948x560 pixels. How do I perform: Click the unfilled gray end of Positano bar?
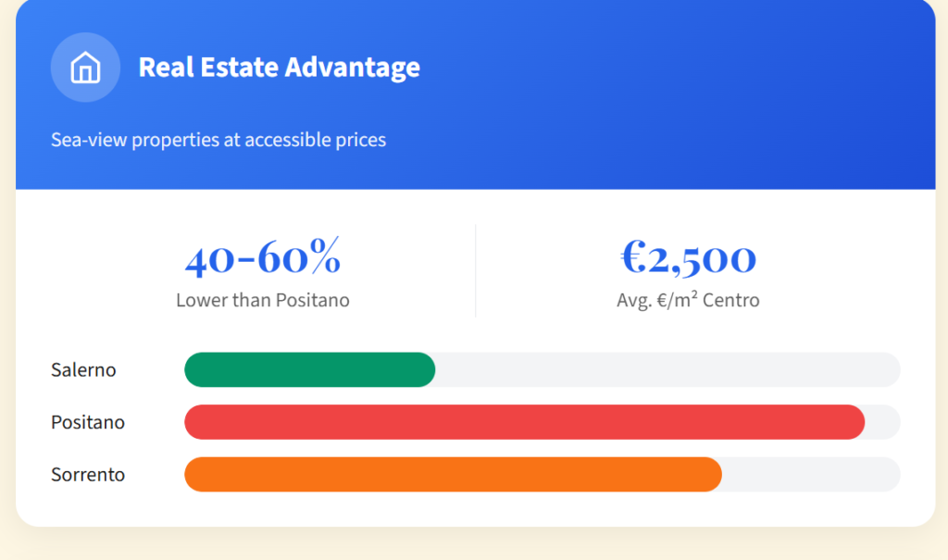click(x=883, y=423)
